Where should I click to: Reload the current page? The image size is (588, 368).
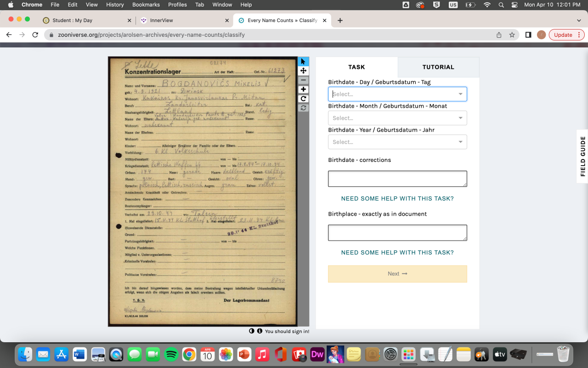[35, 34]
